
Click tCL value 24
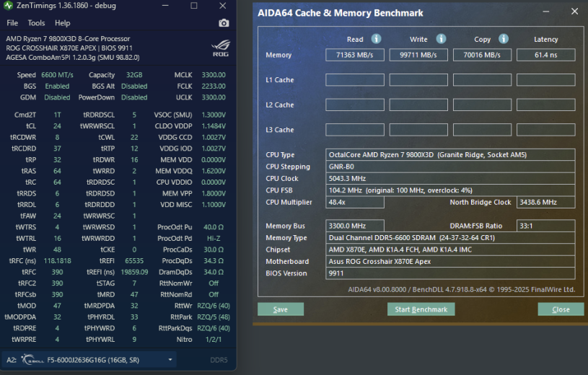coord(57,126)
